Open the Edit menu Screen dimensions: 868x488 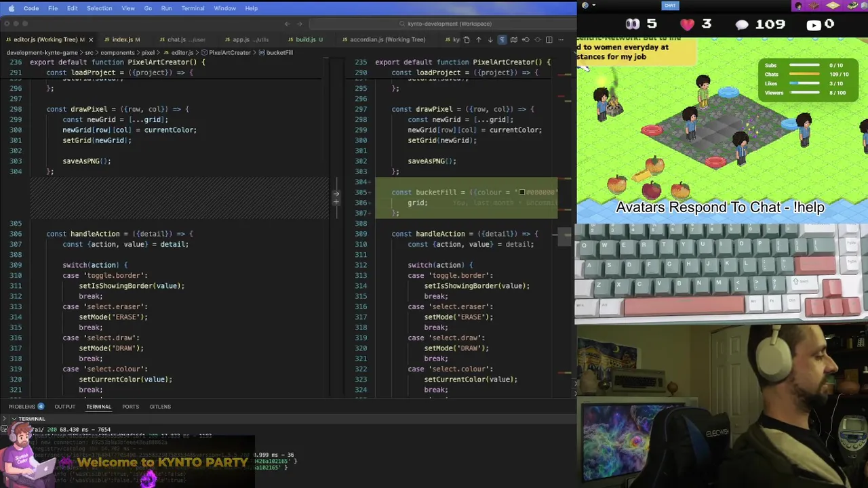tap(72, 8)
